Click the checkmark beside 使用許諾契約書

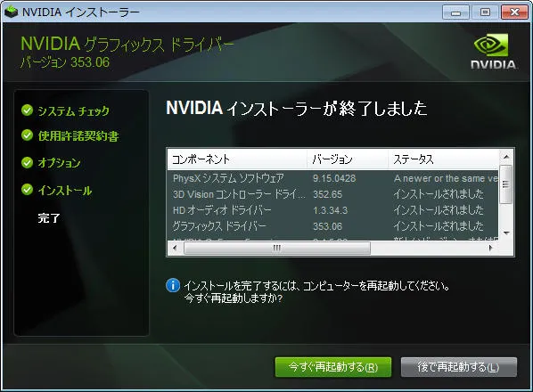pyautogui.click(x=27, y=135)
